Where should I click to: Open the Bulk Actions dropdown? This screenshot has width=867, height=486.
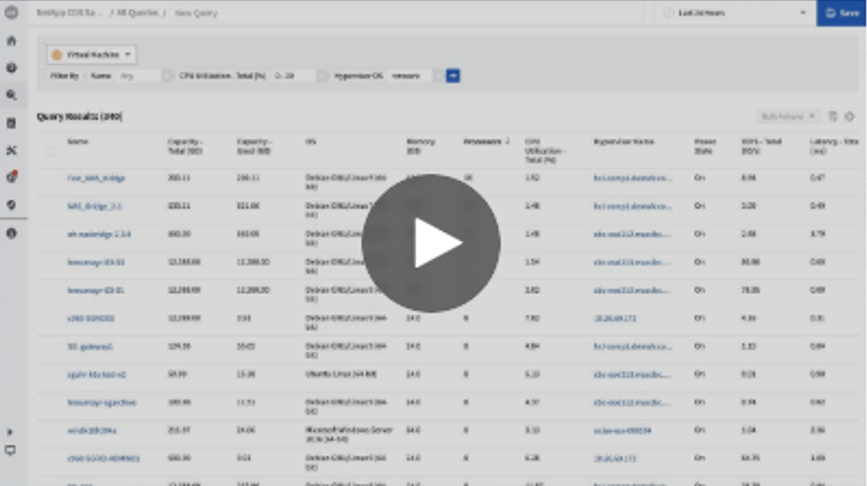(789, 117)
